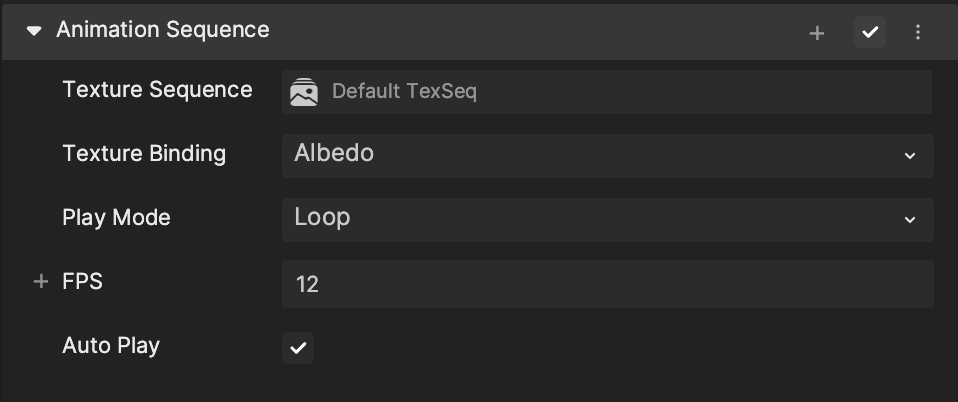This screenshot has height=402, width=958.
Task: Click the plus icon in Animation Sequence header
Action: [x=816, y=33]
